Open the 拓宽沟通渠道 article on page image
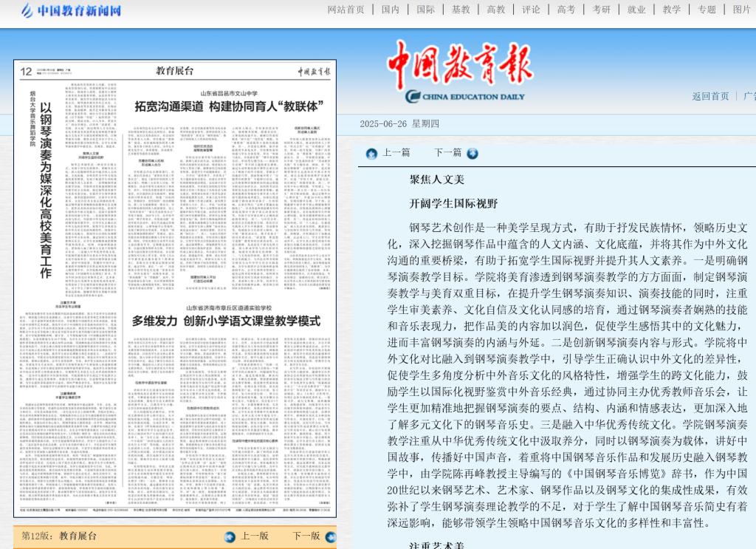 click(x=229, y=107)
